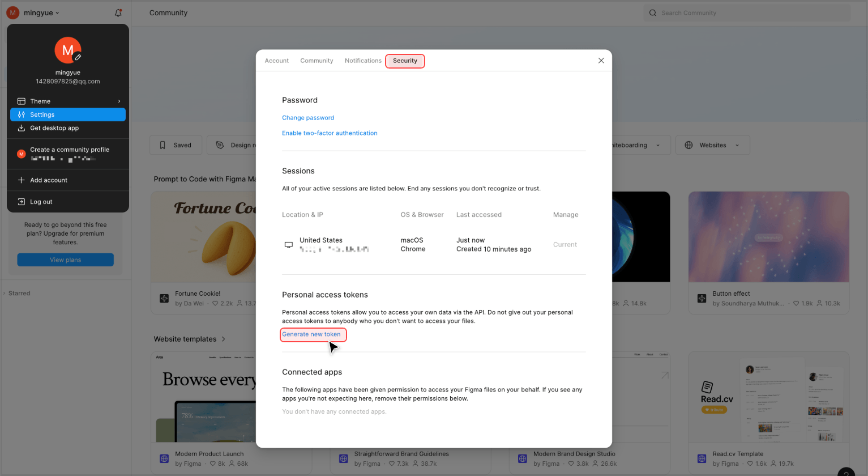Choose Add account menu item
Screen dimensions: 868x476
(x=68, y=180)
